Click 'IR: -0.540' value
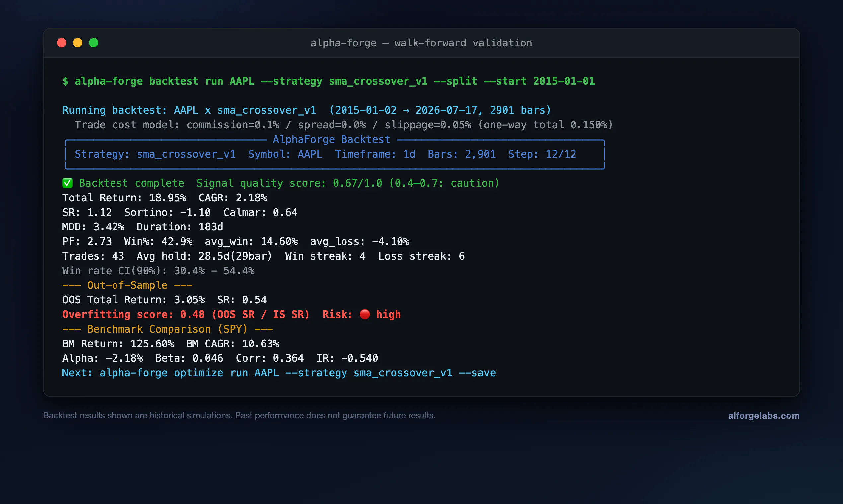Screen dimensions: 843x504 coord(347,358)
